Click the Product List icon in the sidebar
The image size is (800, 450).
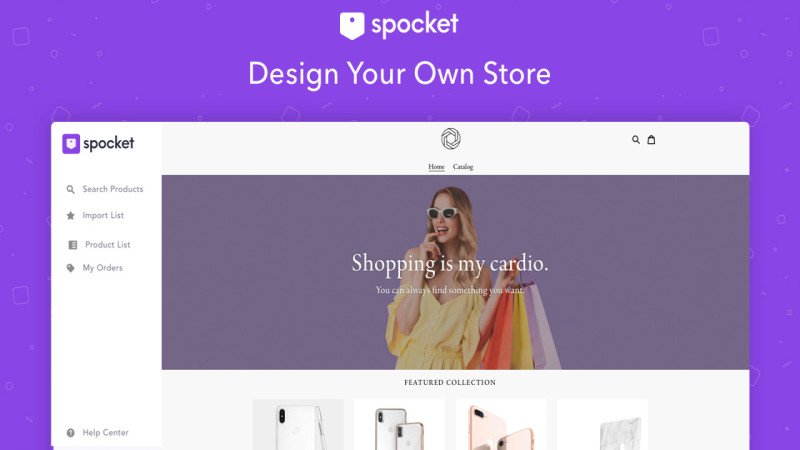73,245
